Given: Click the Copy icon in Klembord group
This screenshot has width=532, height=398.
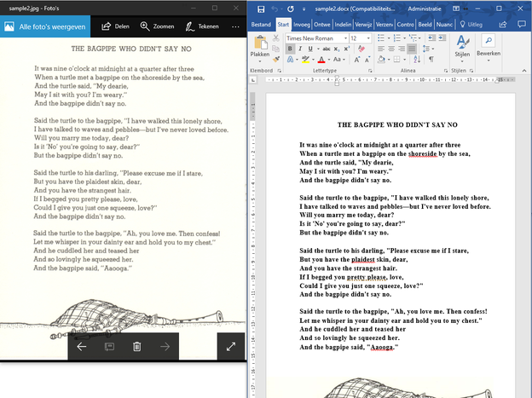Looking at the screenshot, I should 276,49.
